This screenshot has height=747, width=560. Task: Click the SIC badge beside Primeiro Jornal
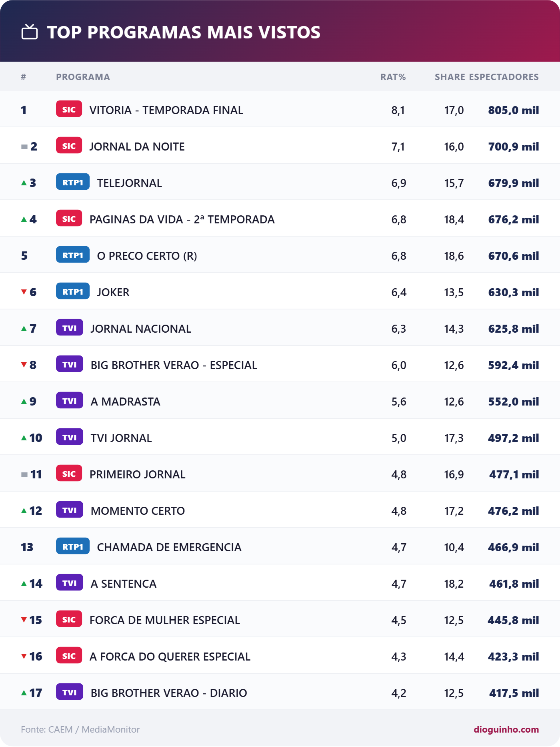69,474
